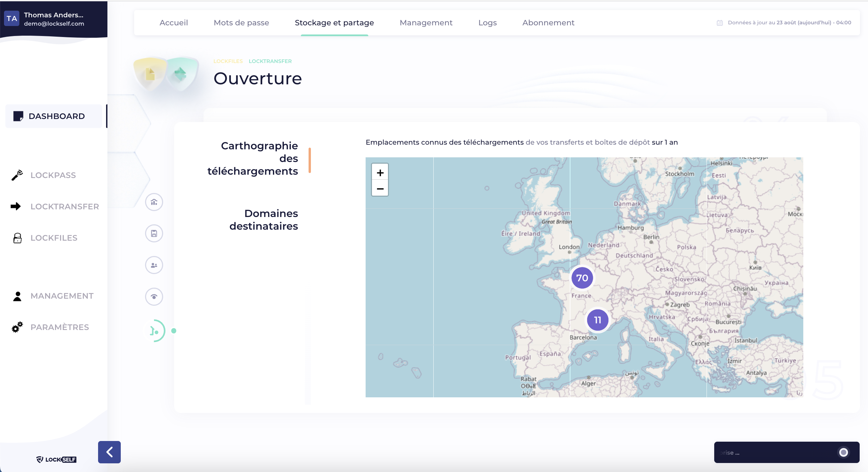The image size is (868, 472).
Task: Click the LOCKTRANSFER breadcrumb label
Action: (270, 61)
